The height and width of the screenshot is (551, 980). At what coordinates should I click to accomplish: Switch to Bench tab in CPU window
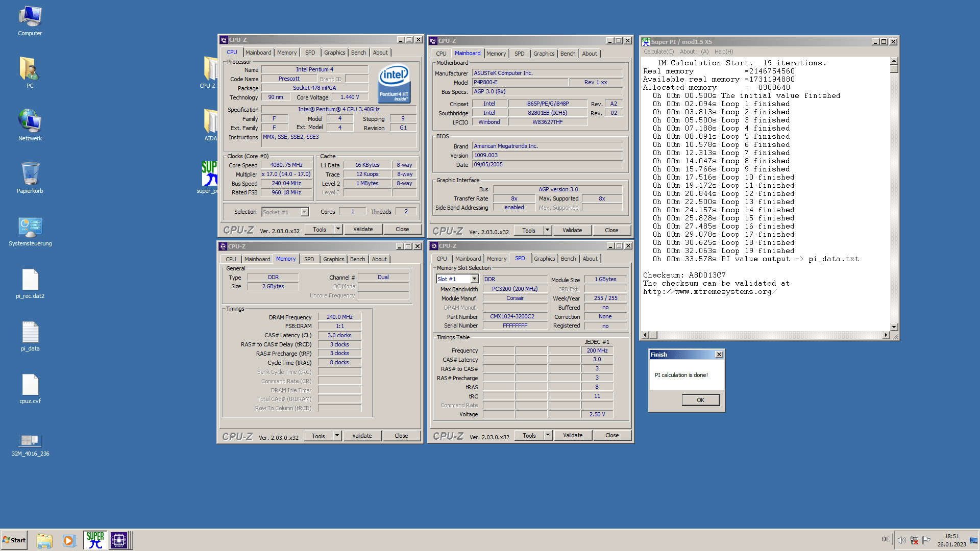[358, 53]
